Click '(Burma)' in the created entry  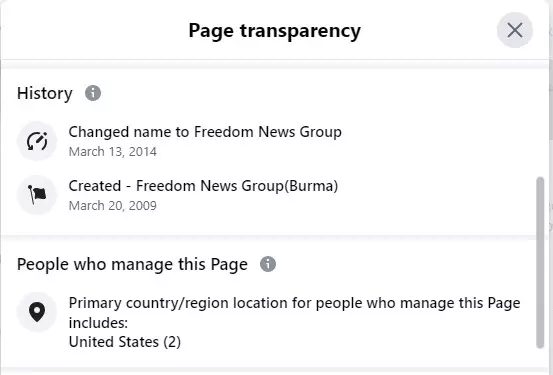tap(311, 186)
